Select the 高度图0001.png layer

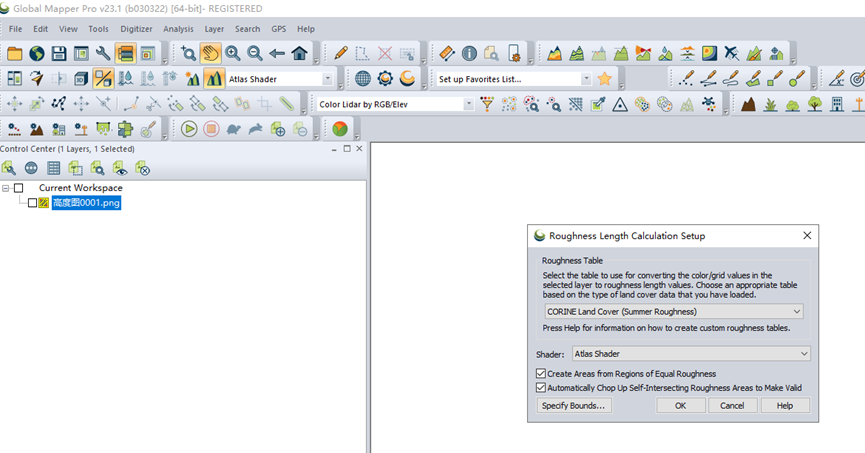[x=86, y=203]
